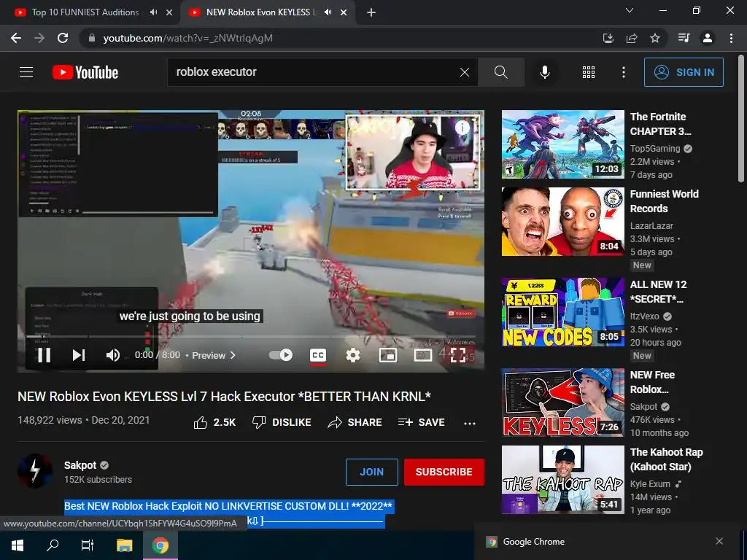Image resolution: width=747 pixels, height=560 pixels.
Task: Click the magnifier search button
Action: (x=500, y=72)
